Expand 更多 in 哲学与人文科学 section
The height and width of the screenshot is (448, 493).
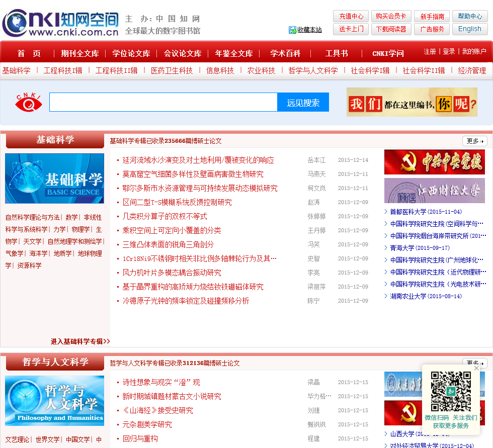[475, 363]
